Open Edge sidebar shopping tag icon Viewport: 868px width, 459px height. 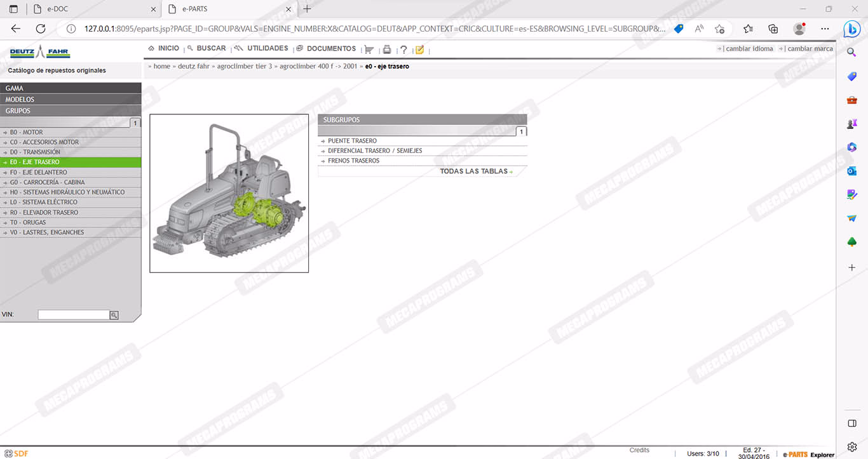(x=852, y=76)
